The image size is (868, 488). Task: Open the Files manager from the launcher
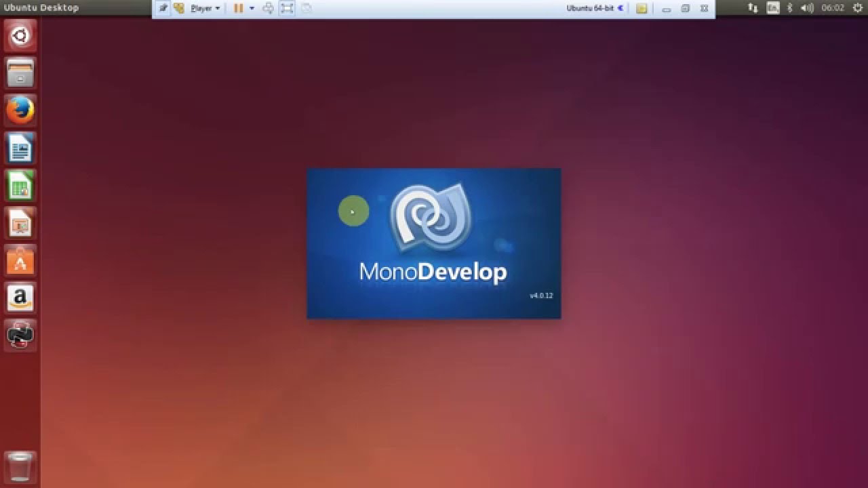(x=20, y=73)
